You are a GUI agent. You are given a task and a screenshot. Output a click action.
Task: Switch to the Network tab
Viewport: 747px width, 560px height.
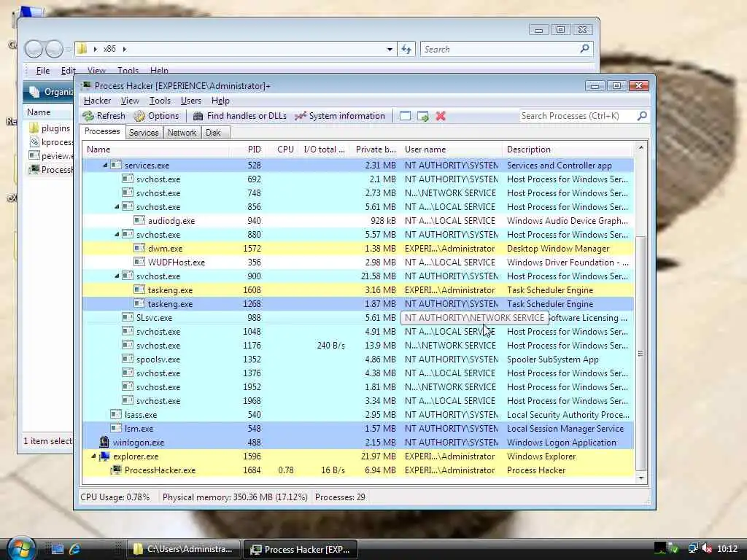pyautogui.click(x=182, y=133)
